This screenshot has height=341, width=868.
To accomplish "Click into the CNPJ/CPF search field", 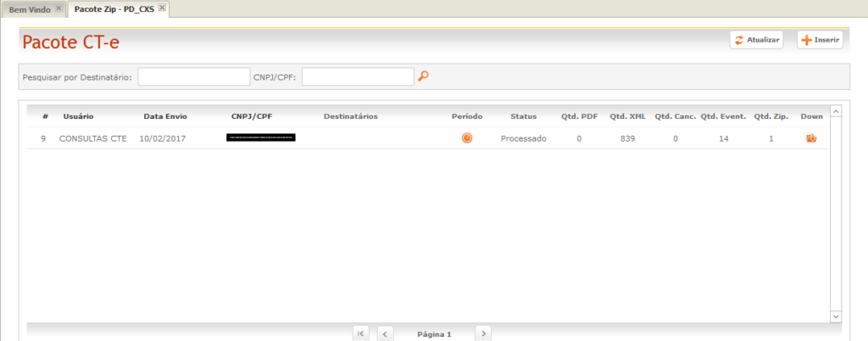I will (357, 77).
